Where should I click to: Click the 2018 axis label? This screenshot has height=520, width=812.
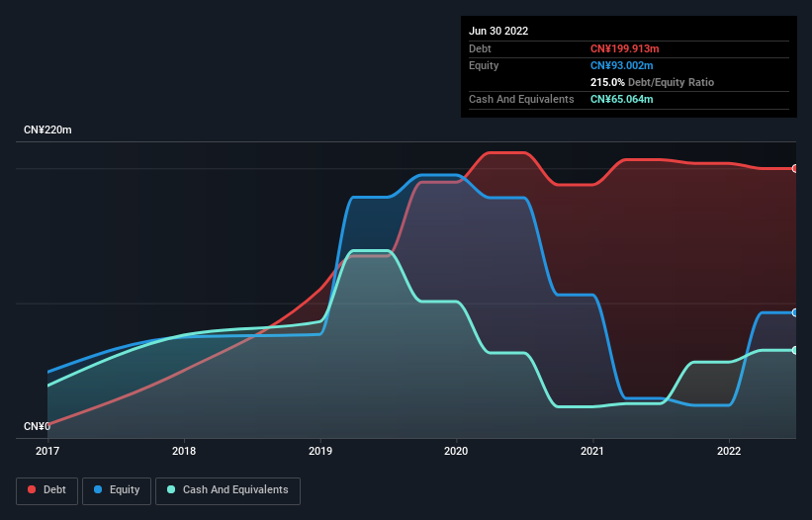(184, 451)
